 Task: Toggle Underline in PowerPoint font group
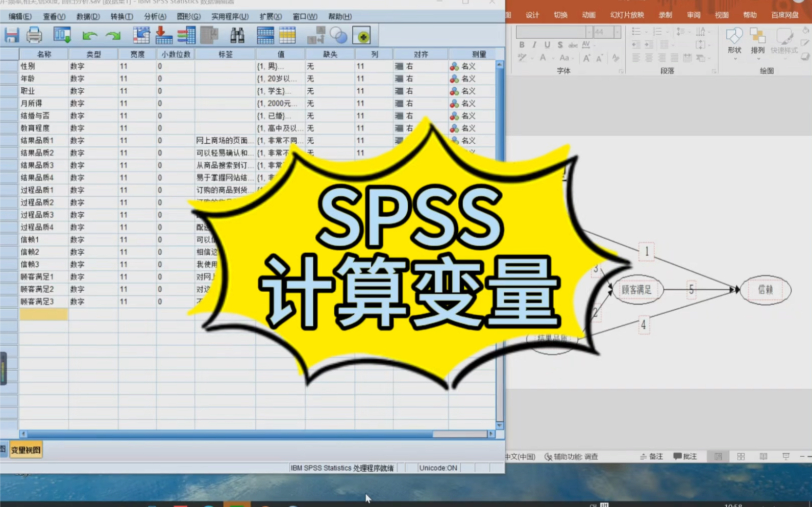click(x=547, y=45)
